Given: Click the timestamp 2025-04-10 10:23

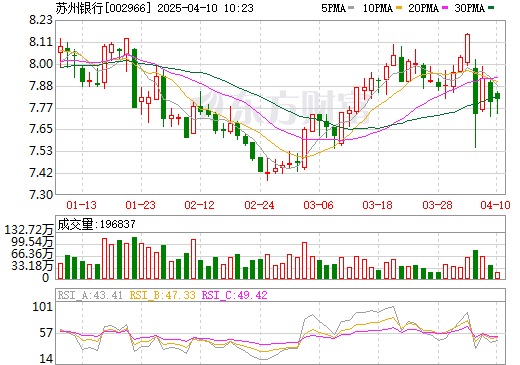Looking at the screenshot, I should click(205, 8).
